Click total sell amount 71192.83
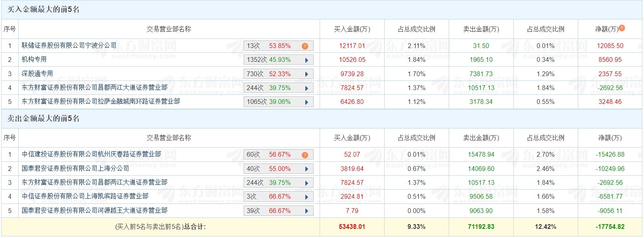644x238 pixels. click(481, 227)
